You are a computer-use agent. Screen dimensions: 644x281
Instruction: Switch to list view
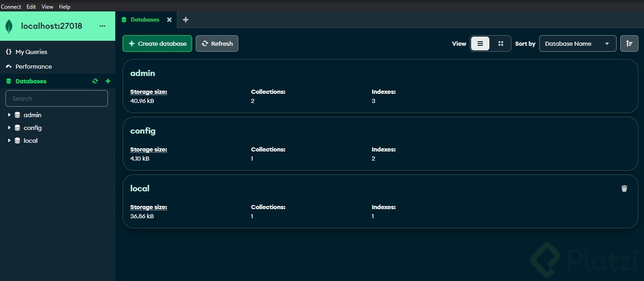coord(480,43)
